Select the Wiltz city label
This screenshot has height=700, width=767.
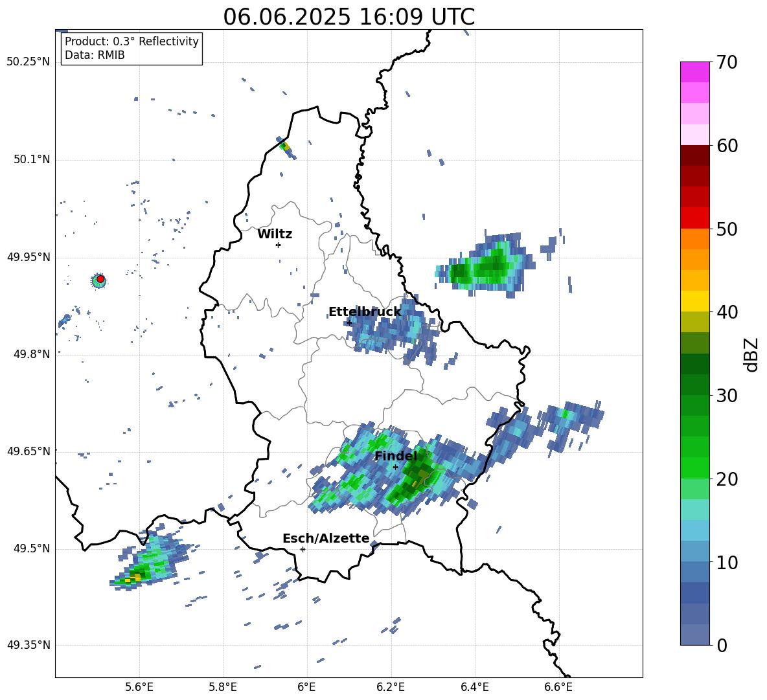click(x=275, y=234)
